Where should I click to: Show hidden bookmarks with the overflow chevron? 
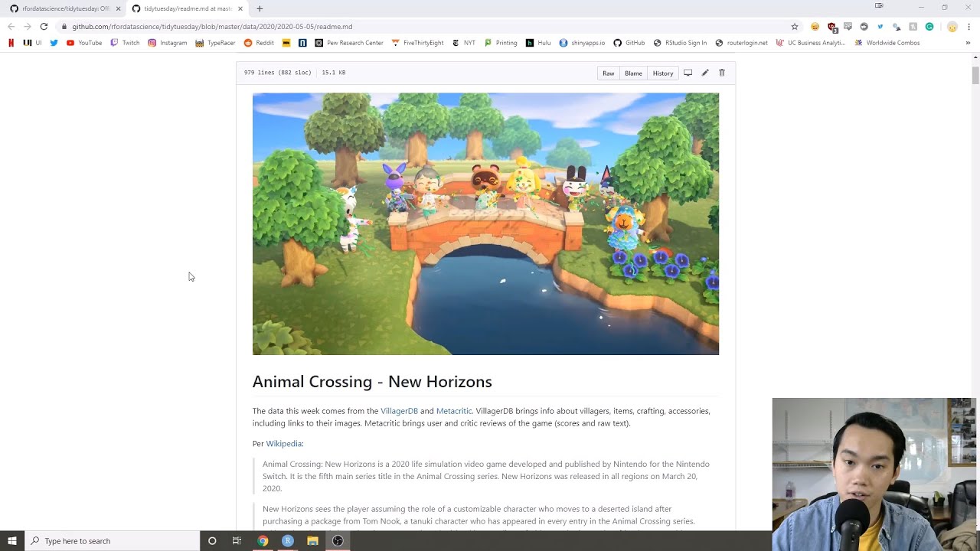click(x=969, y=43)
